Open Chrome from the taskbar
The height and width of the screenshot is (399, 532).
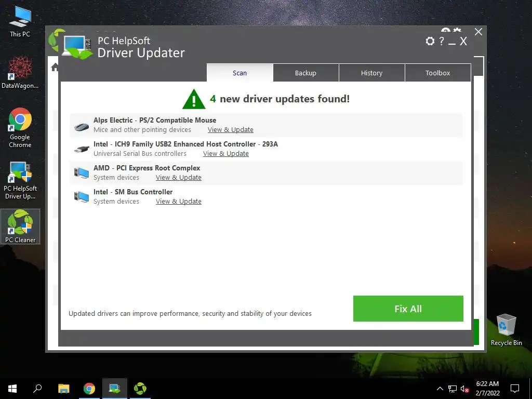click(89, 389)
